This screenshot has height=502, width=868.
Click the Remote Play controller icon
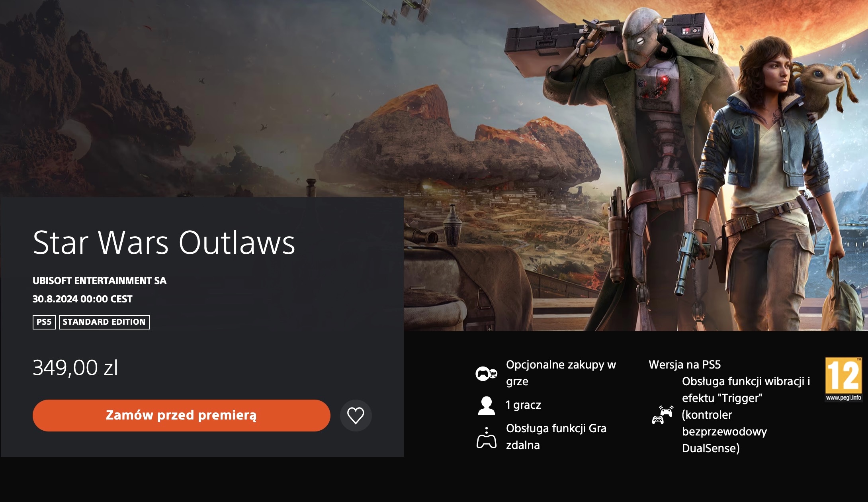486,437
